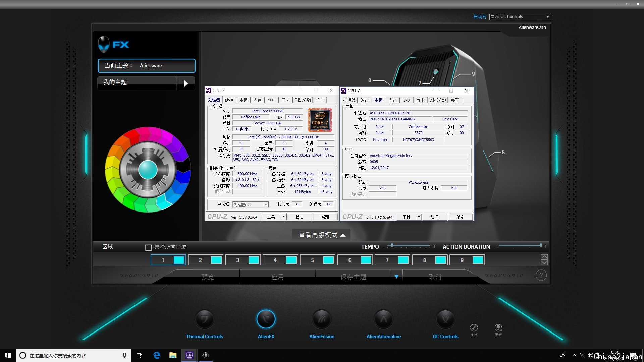Click 取消 cancel button
The image size is (644, 362).
click(x=435, y=277)
